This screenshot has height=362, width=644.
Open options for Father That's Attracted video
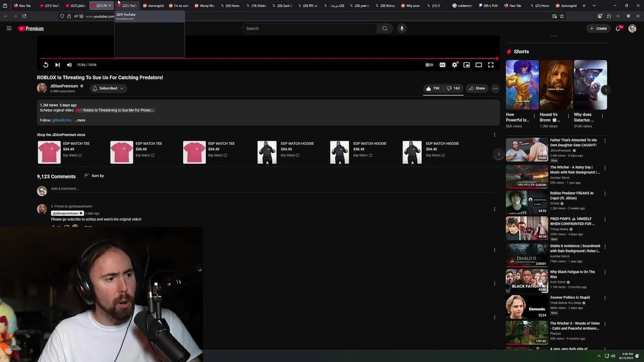pos(605,141)
